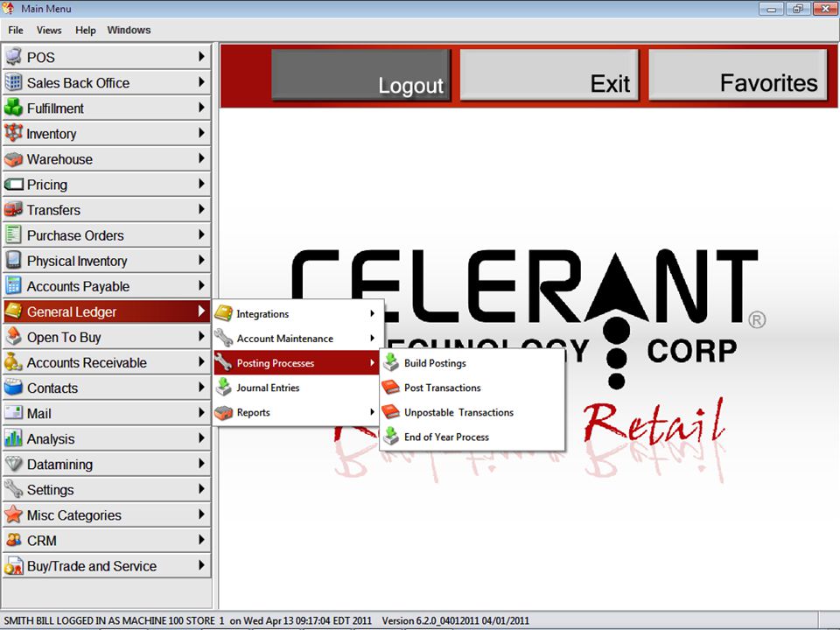The width and height of the screenshot is (840, 630).
Task: Click the Exit button
Action: (x=549, y=74)
